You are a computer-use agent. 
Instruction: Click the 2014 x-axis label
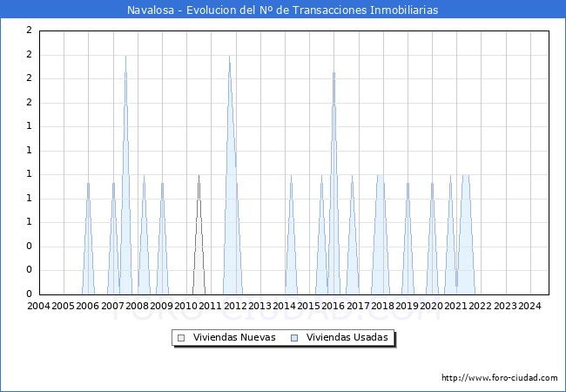pos(284,306)
